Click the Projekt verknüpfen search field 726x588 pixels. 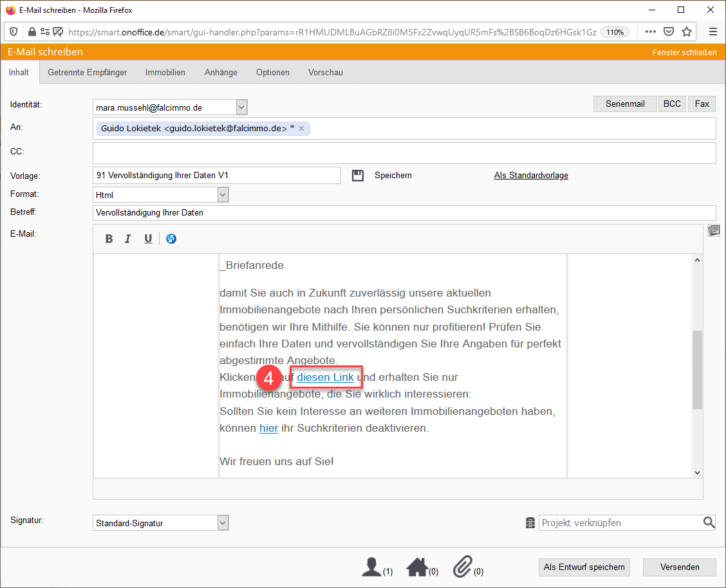click(620, 523)
